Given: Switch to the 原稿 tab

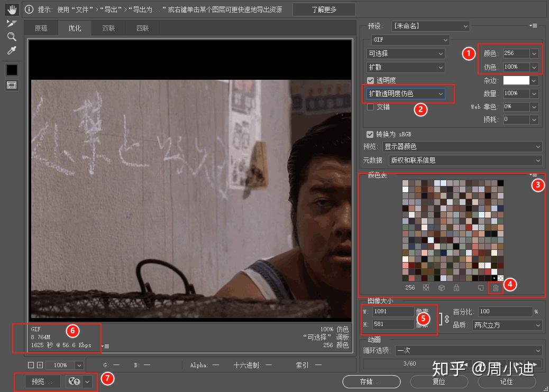Looking at the screenshot, I should (41, 28).
